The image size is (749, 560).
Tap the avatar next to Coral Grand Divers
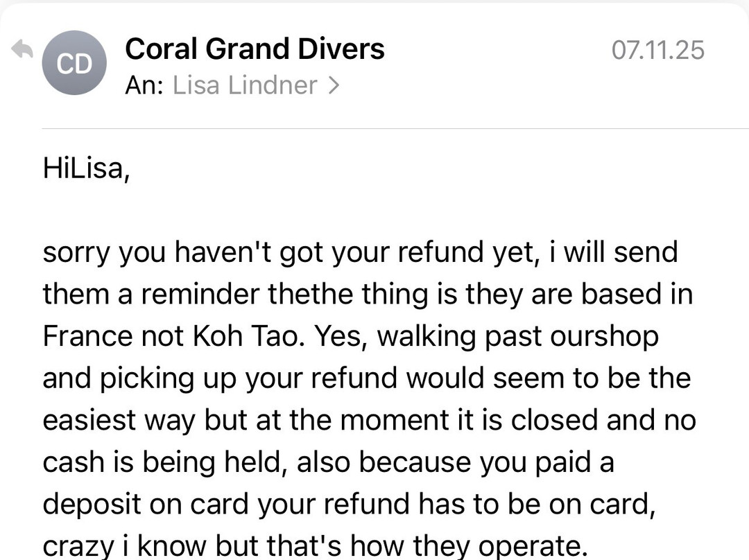[x=74, y=63]
